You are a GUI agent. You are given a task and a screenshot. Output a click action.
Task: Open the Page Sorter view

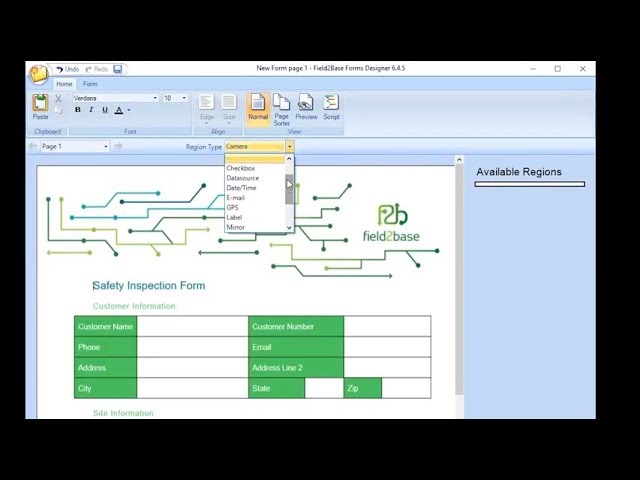[282, 109]
